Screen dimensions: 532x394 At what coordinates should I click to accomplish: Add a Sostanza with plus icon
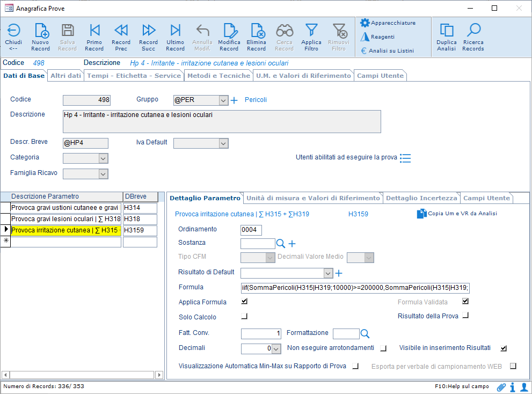(292, 244)
